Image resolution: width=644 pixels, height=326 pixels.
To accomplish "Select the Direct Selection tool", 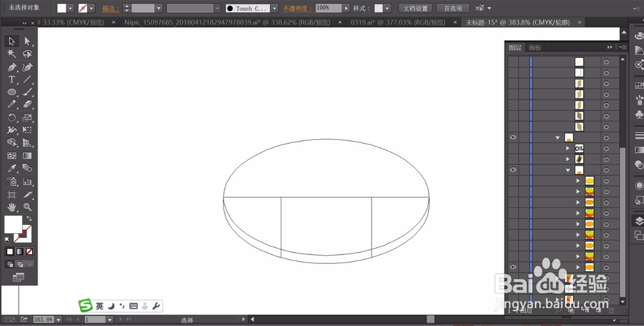I will (x=27, y=41).
